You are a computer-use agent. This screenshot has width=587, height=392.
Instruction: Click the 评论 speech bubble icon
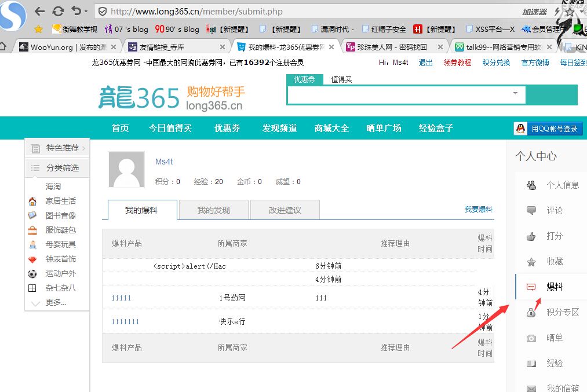531,210
